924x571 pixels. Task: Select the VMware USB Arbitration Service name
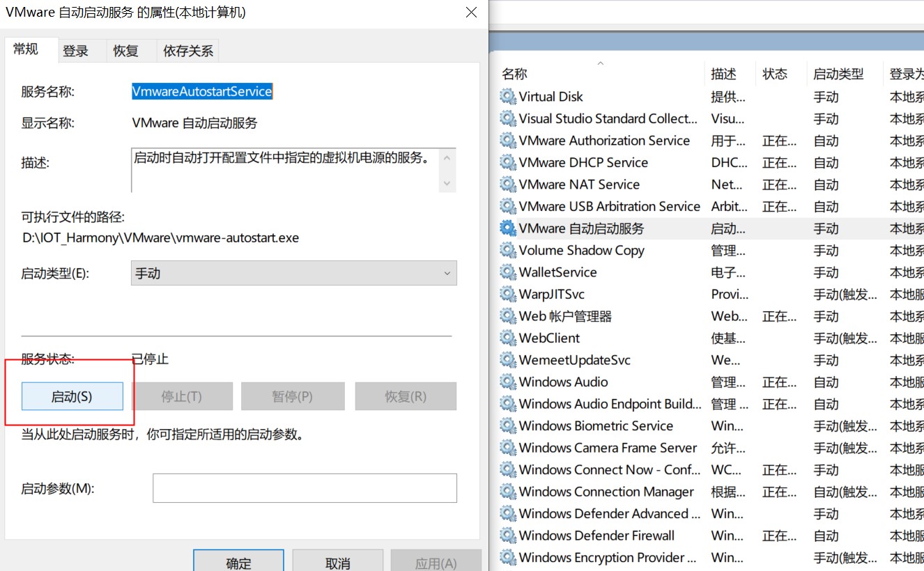coord(609,206)
